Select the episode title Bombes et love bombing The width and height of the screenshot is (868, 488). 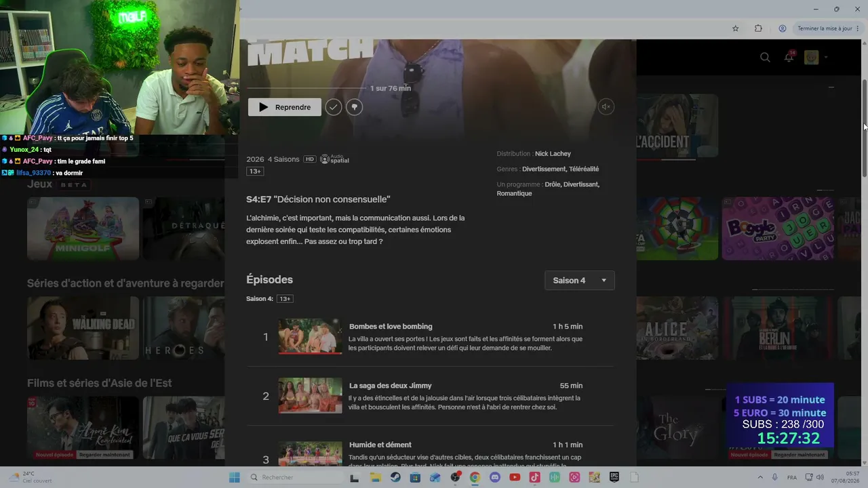click(x=391, y=327)
